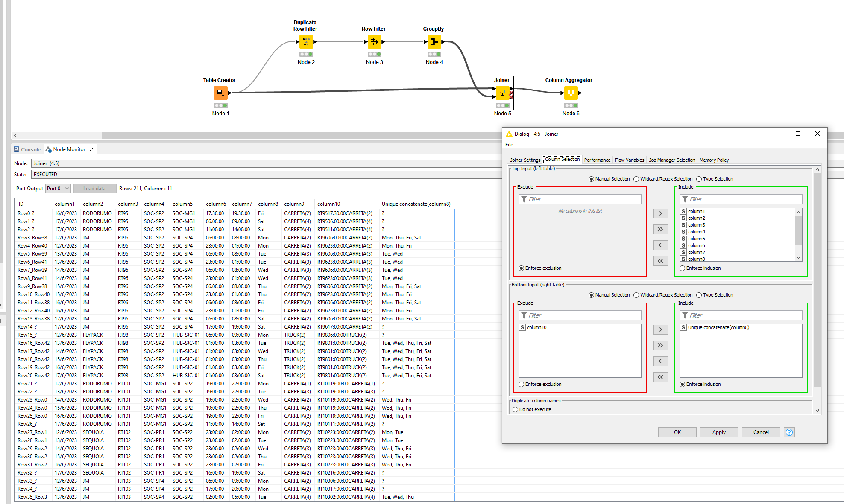Click the dialog vertical scrollbar thumb
844x504 pixels.
tap(817, 280)
